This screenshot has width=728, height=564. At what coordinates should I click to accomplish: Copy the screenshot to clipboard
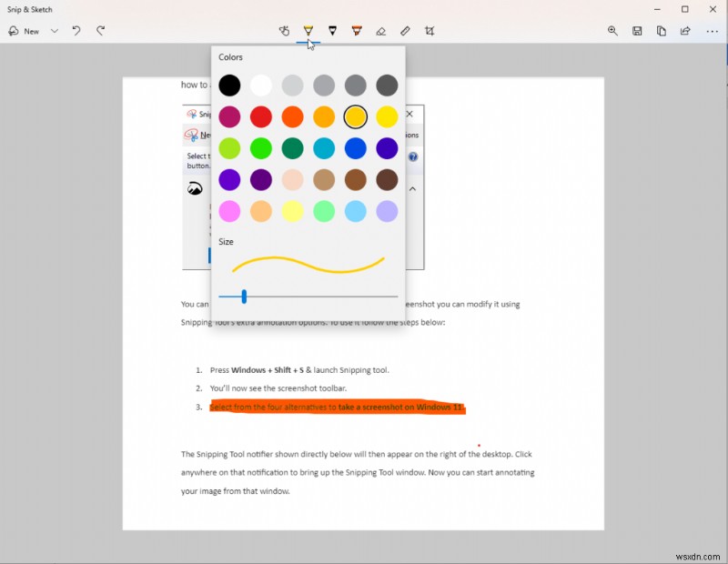(x=661, y=31)
